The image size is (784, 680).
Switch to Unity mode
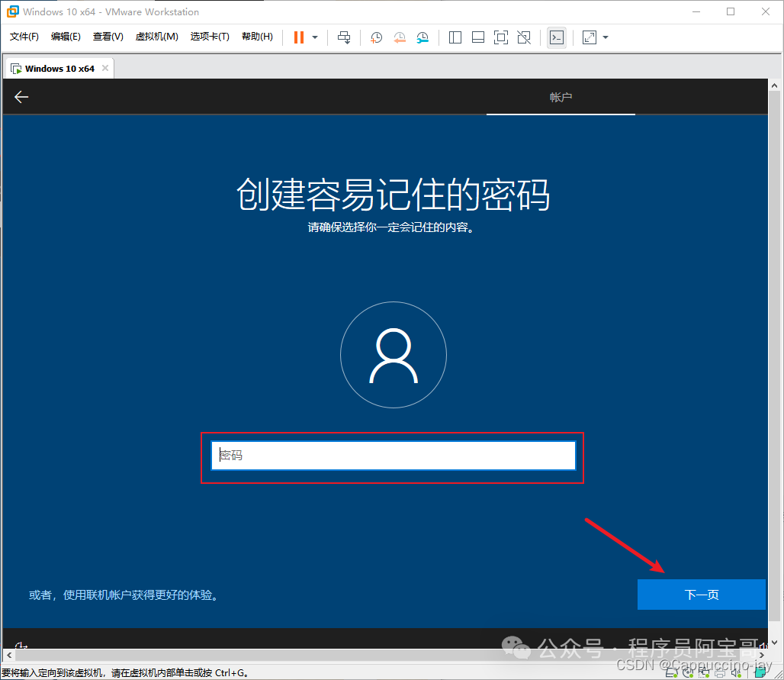tap(524, 37)
